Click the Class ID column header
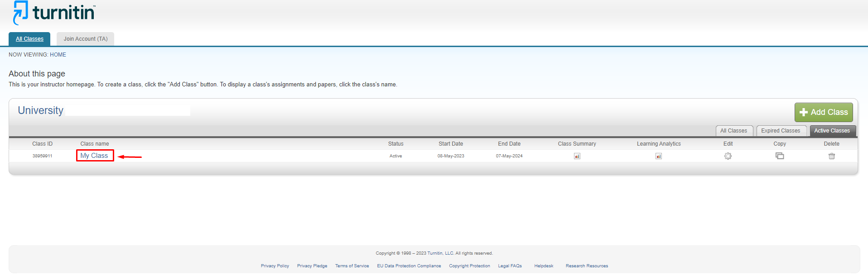Image resolution: width=868 pixels, height=275 pixels. 42,144
